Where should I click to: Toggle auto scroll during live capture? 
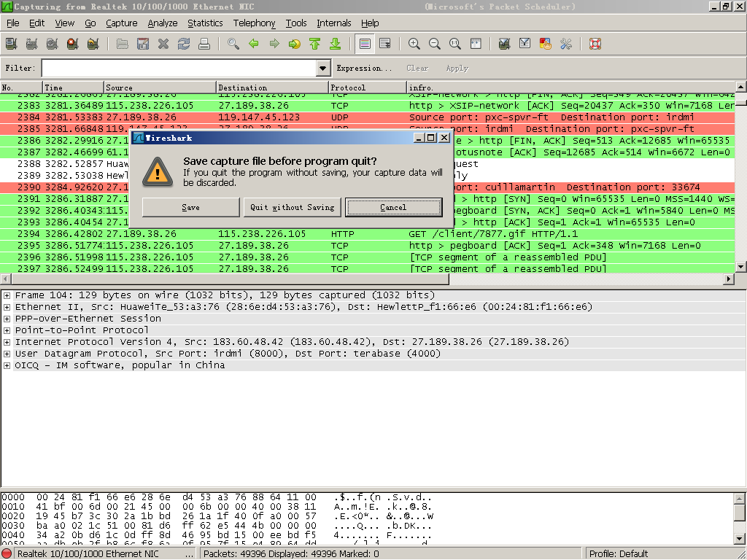(385, 44)
